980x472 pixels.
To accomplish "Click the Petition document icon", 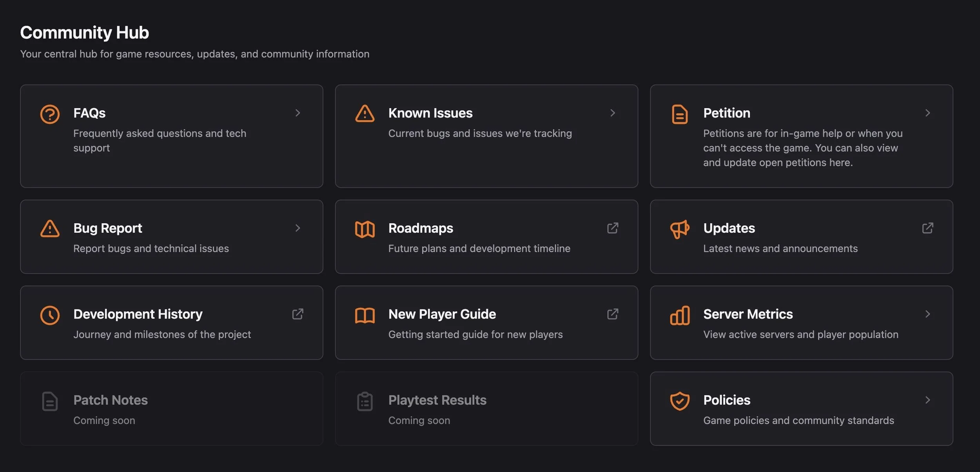I will tap(680, 114).
